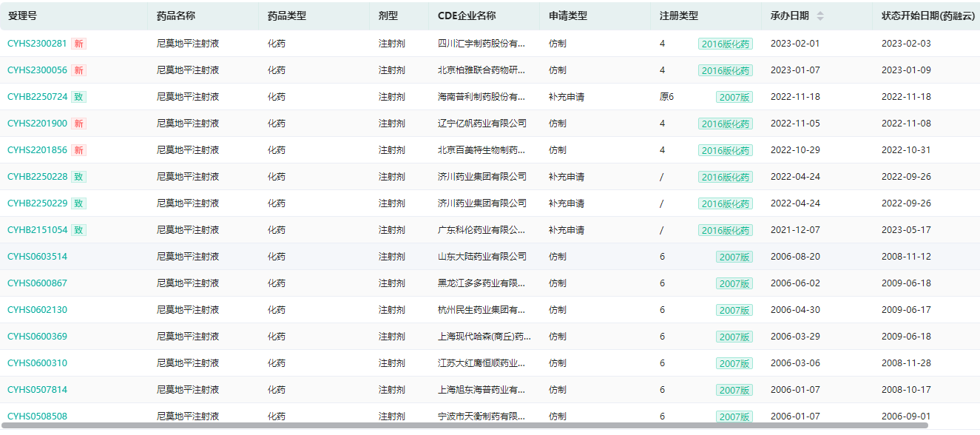Click the 新 badge beside CYHS2300281
This screenshot has width=980, height=435.
(x=78, y=44)
